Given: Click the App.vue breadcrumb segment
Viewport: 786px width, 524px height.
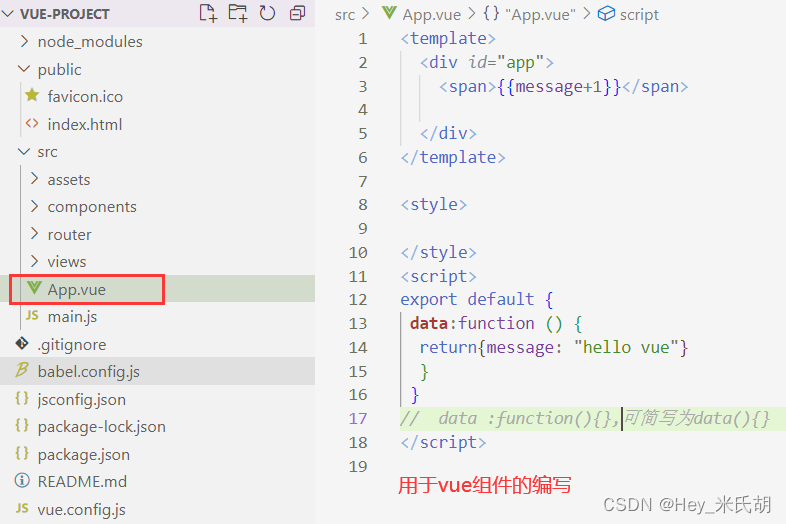Looking at the screenshot, I should point(432,15).
